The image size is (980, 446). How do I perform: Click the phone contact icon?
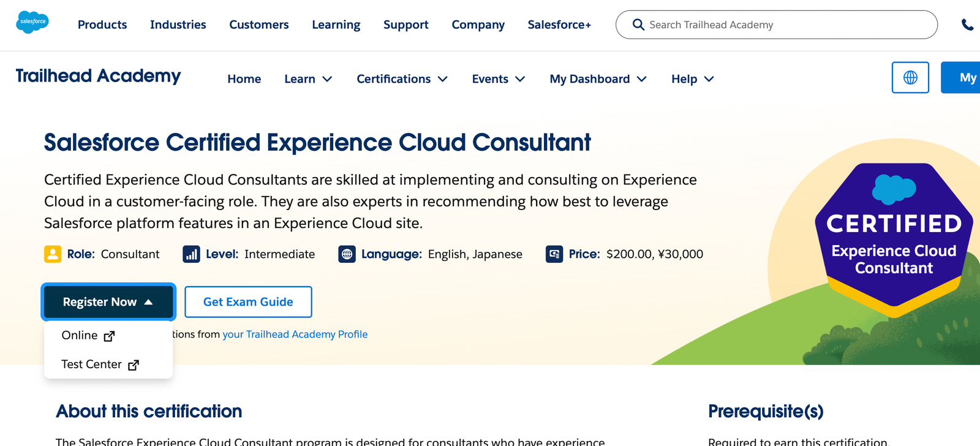pos(967,25)
